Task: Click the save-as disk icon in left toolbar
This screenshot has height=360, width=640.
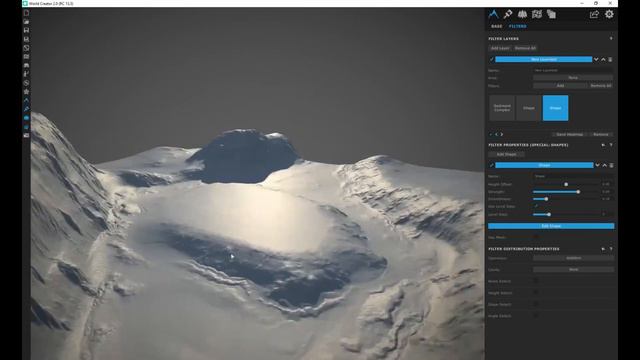Action: (x=26, y=39)
